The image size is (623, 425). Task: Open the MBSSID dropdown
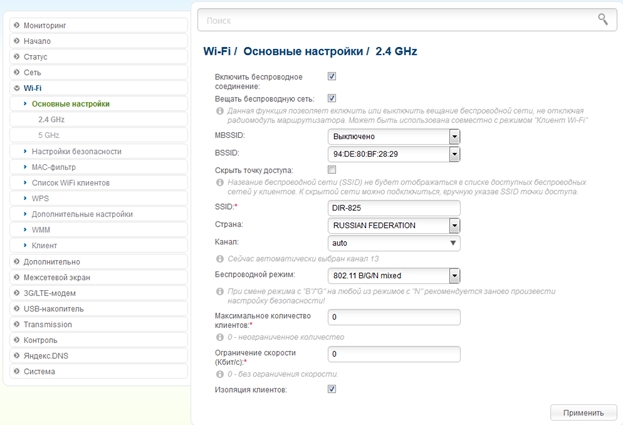pyautogui.click(x=454, y=136)
